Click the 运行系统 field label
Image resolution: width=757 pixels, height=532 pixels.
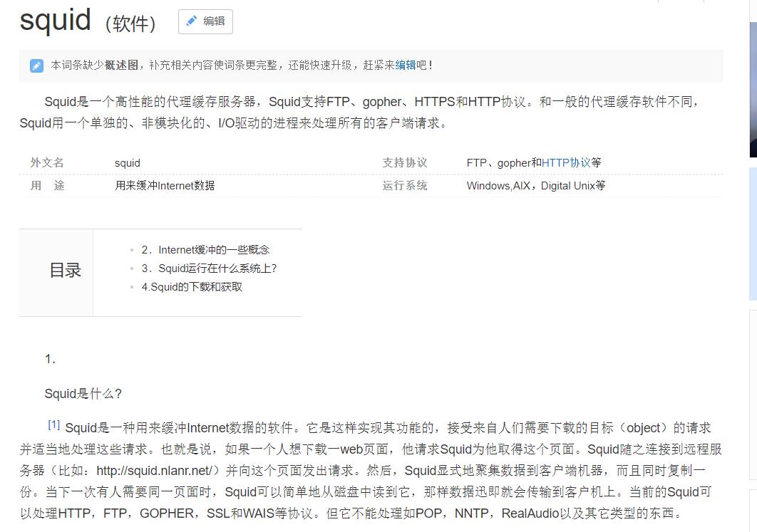(404, 185)
